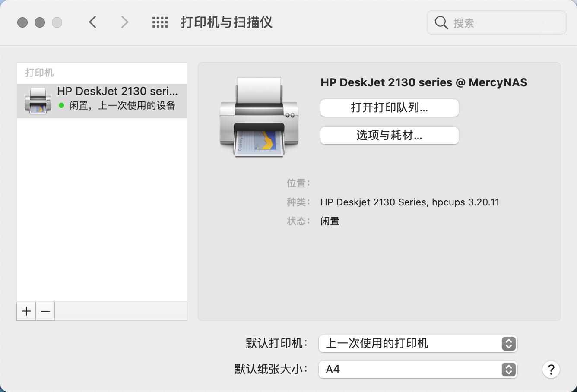Open 选项与耗材 options and supplies
Viewport: 577px width, 392px height.
[x=389, y=136]
